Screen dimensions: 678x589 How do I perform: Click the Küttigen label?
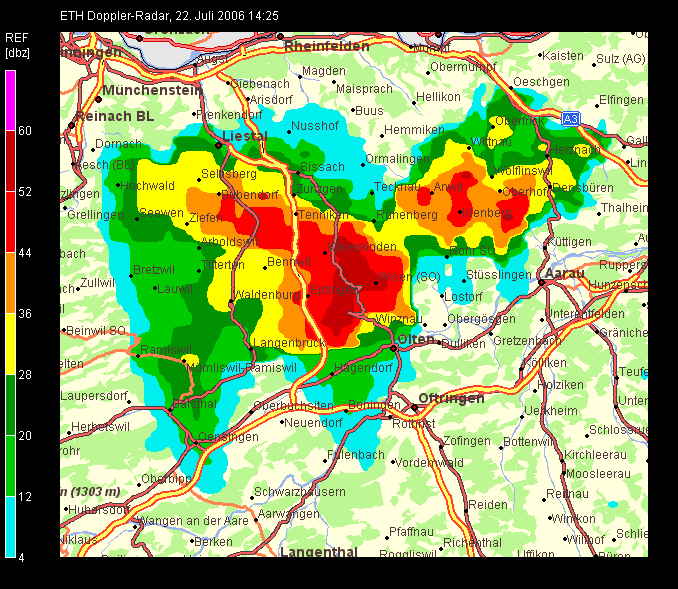click(x=569, y=242)
